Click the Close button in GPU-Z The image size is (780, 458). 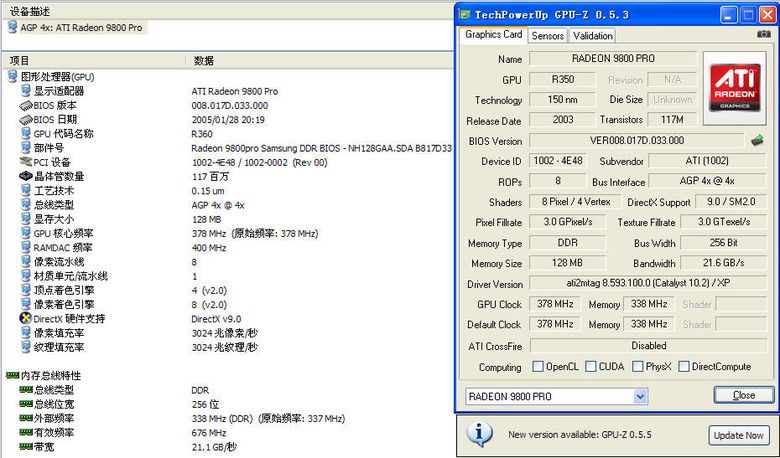point(744,395)
